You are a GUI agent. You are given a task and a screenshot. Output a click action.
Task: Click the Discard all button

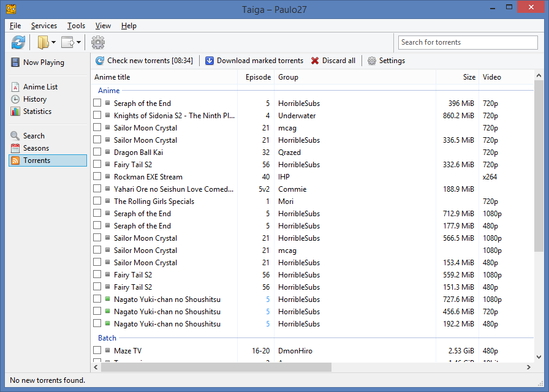pyautogui.click(x=333, y=61)
